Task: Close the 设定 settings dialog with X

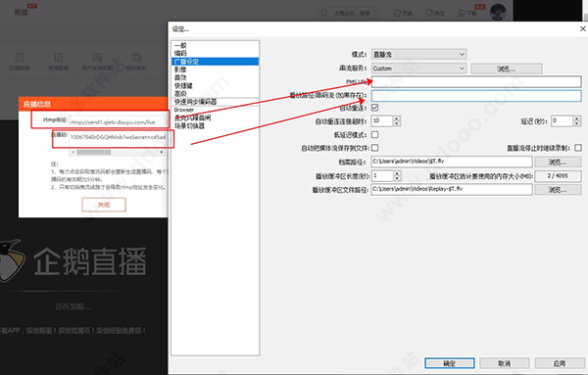Action: 582,28
